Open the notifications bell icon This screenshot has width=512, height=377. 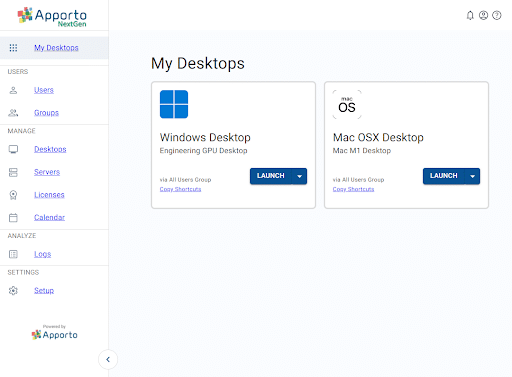tap(470, 15)
